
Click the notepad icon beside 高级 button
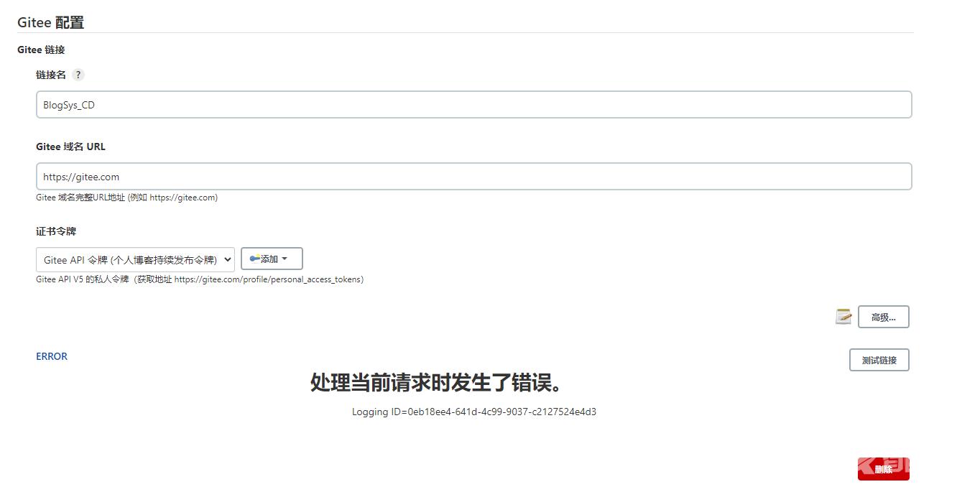(843, 317)
